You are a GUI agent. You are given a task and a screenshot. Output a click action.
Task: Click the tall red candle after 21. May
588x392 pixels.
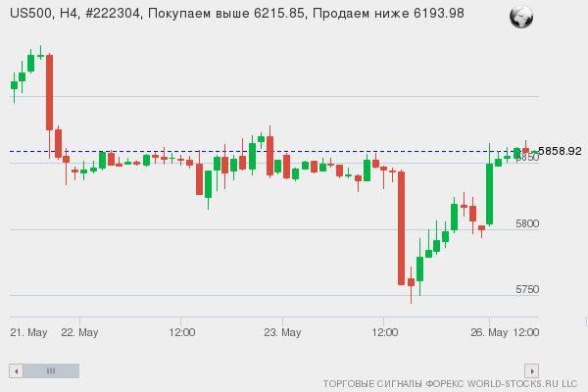point(50,93)
